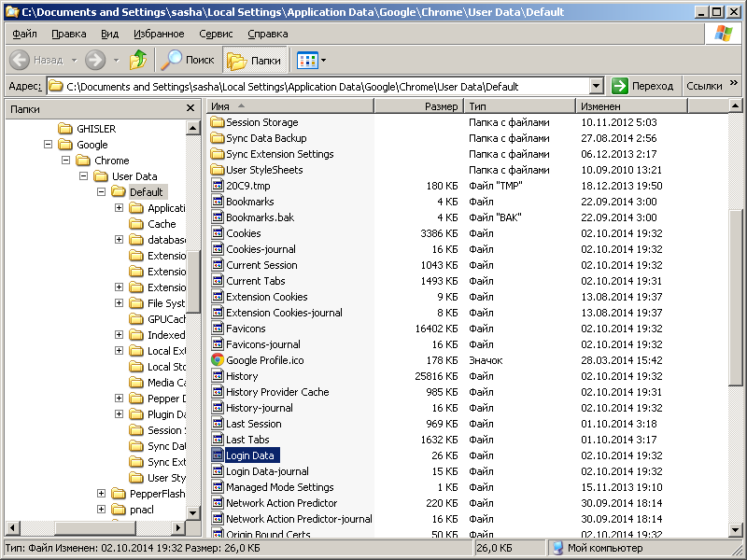The image size is (747, 560).
Task: Click the Managed Mode Settings file icon
Action: pos(218,486)
